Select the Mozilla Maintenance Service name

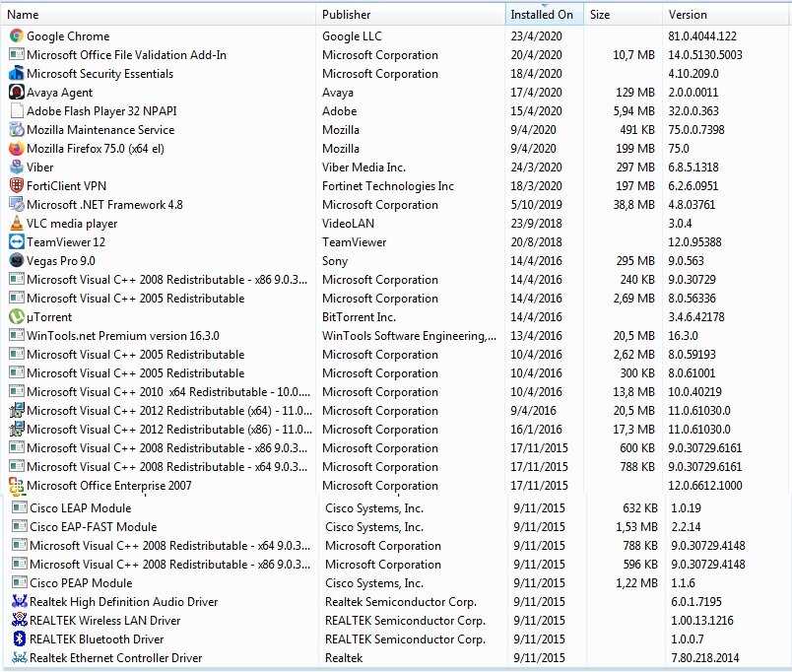[x=100, y=130]
